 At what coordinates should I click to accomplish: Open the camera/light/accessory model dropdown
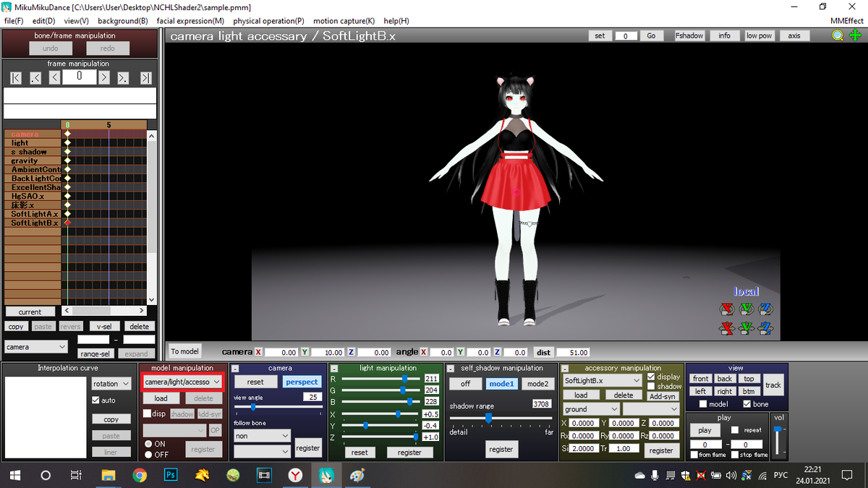click(x=182, y=381)
